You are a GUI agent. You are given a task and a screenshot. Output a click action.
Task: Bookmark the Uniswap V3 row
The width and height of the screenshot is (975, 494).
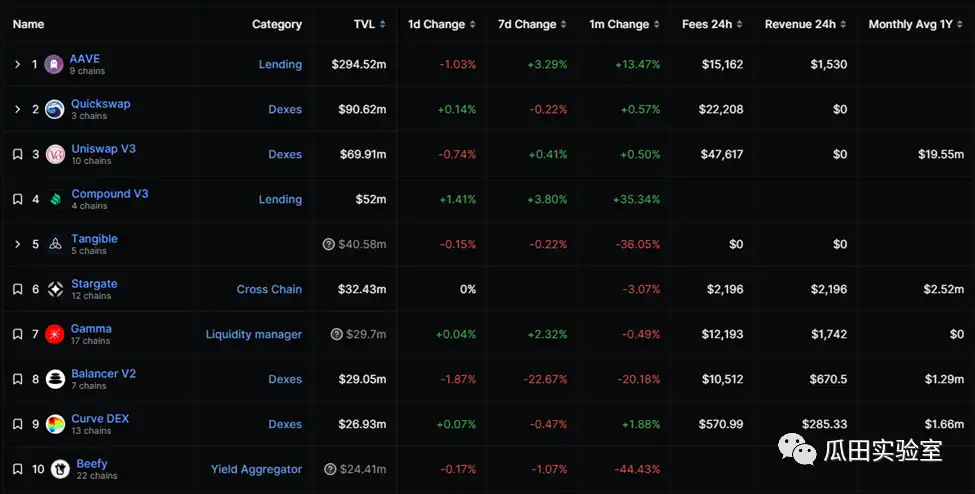tap(17, 154)
